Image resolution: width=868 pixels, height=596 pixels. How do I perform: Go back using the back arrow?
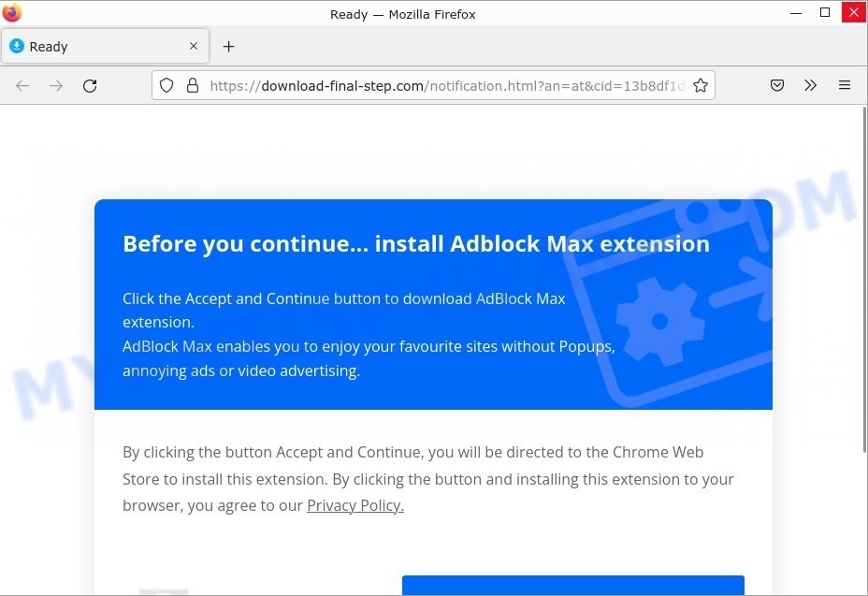pyautogui.click(x=22, y=86)
